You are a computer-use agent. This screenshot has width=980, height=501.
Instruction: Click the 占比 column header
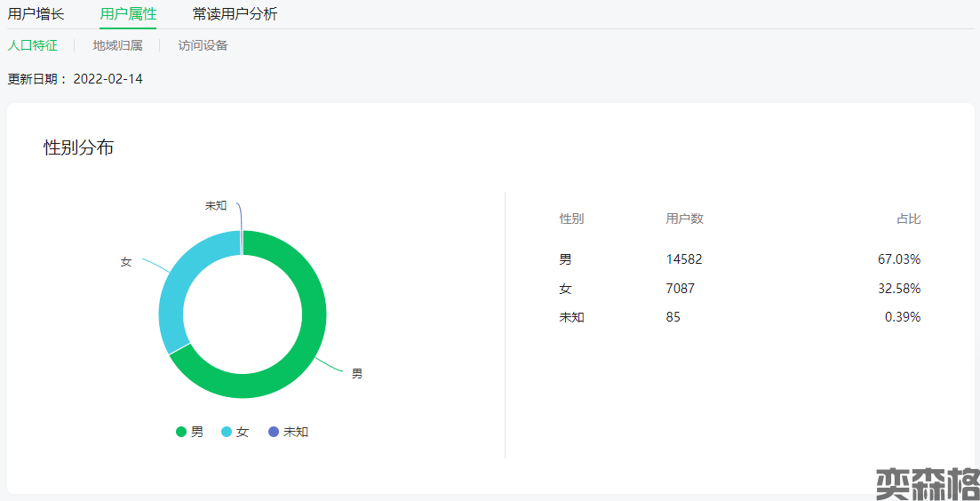tap(908, 219)
